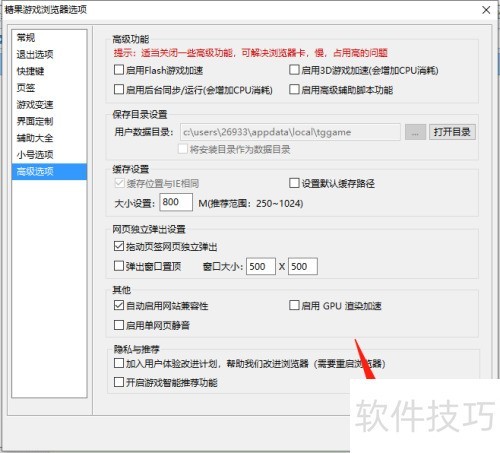The image size is (500, 453).
Task: Click the M(推荐范围: 250~1024) label
Action: pyautogui.click(x=251, y=203)
